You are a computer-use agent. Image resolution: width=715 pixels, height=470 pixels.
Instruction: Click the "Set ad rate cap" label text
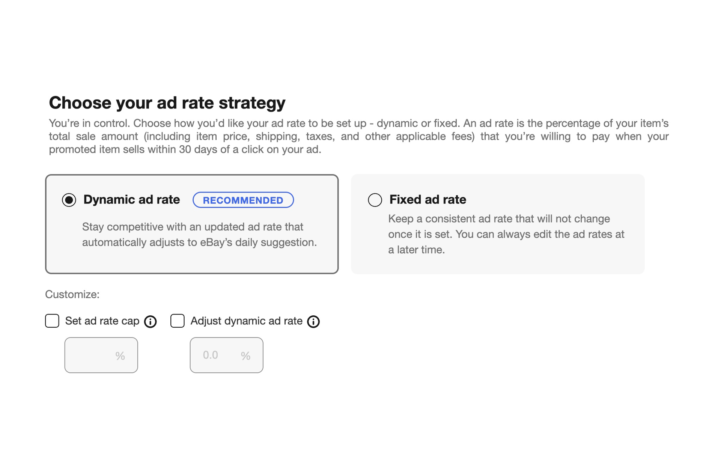coord(102,321)
